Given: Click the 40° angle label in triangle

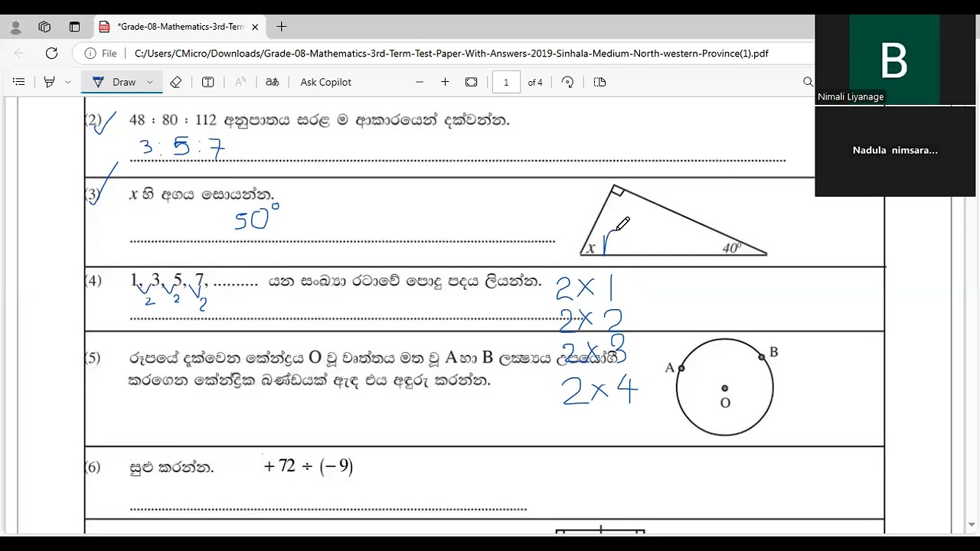Looking at the screenshot, I should coord(732,247).
